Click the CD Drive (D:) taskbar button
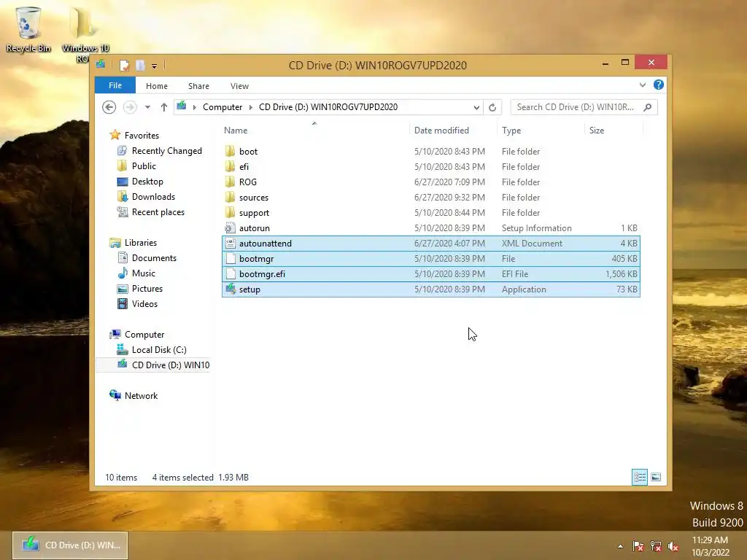Viewport: 747px width, 560px height. point(70,545)
